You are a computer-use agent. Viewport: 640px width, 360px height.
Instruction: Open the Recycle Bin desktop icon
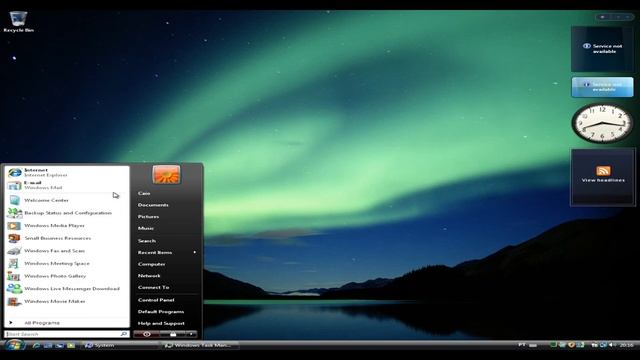pyautogui.click(x=18, y=22)
